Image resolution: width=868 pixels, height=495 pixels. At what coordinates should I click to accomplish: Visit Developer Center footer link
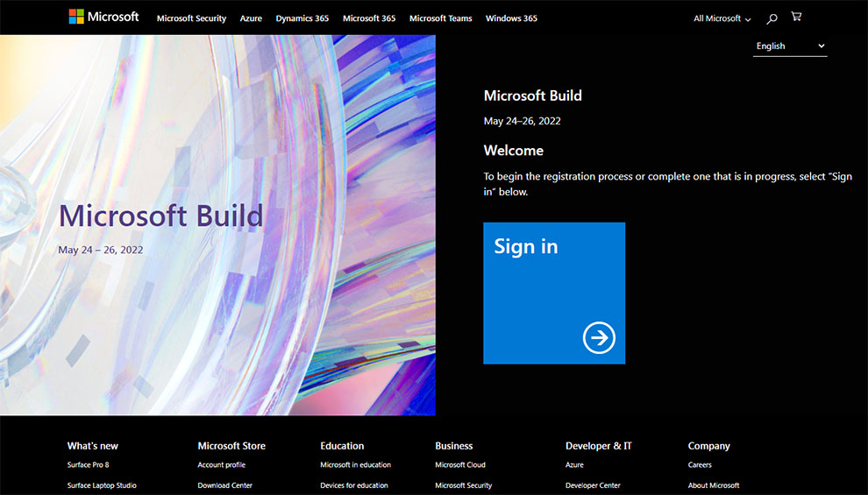tap(593, 485)
